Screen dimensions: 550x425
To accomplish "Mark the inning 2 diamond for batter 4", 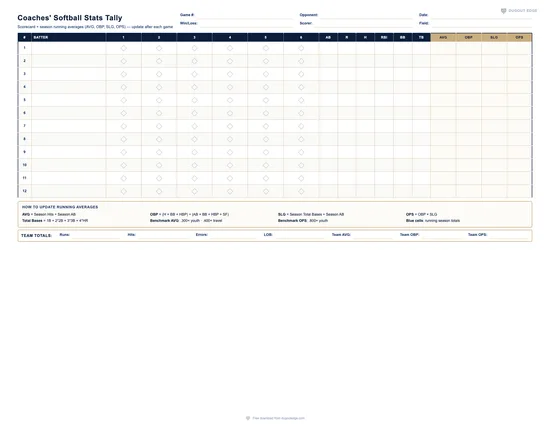I will coord(159,87).
